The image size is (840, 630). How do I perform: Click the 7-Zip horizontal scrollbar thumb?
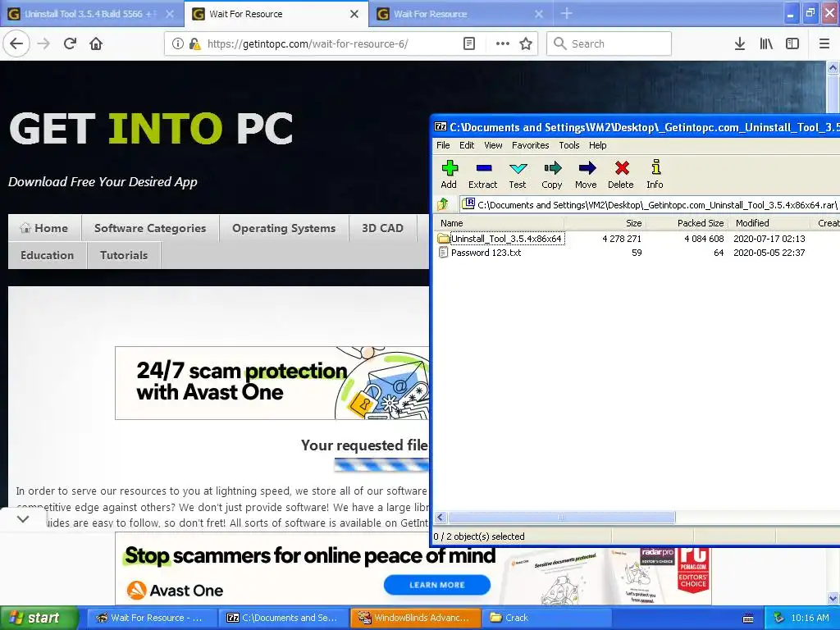(561, 517)
